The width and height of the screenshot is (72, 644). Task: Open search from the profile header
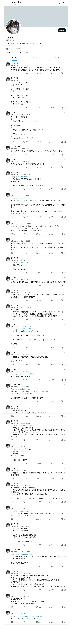tap(64, 3)
